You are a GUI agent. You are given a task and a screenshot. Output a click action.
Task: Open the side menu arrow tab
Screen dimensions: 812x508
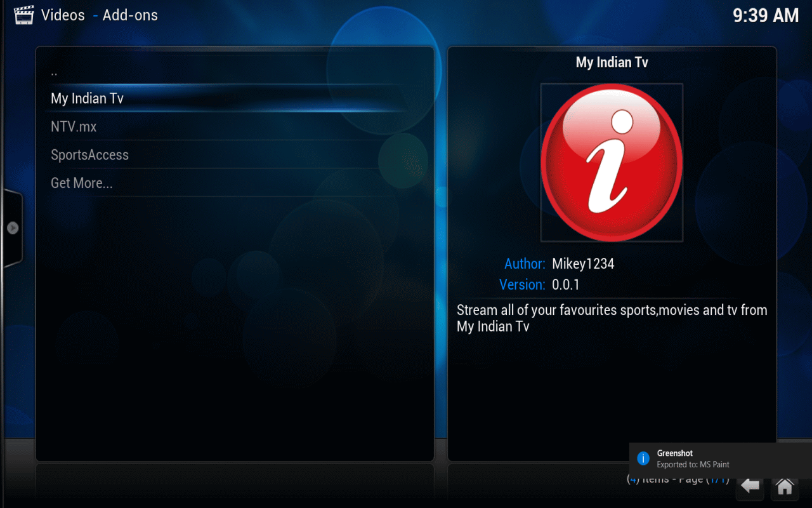click(x=13, y=228)
